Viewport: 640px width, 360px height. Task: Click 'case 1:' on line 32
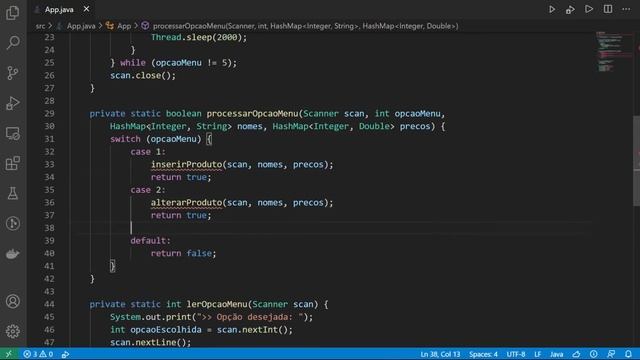148,152
